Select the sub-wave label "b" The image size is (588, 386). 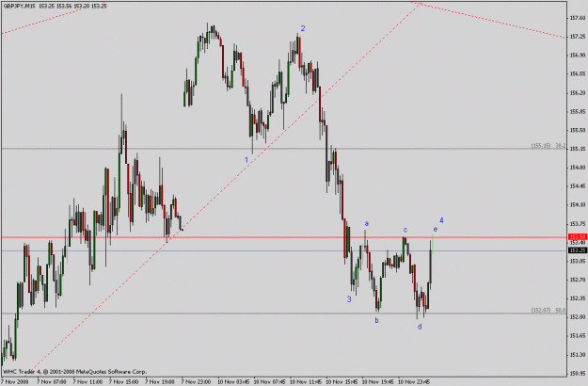376,320
